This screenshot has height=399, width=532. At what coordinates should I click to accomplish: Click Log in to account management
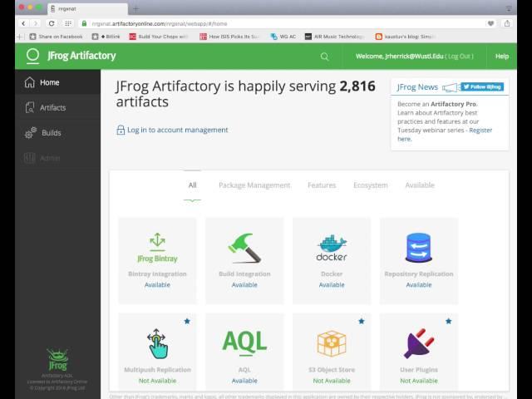tap(177, 130)
